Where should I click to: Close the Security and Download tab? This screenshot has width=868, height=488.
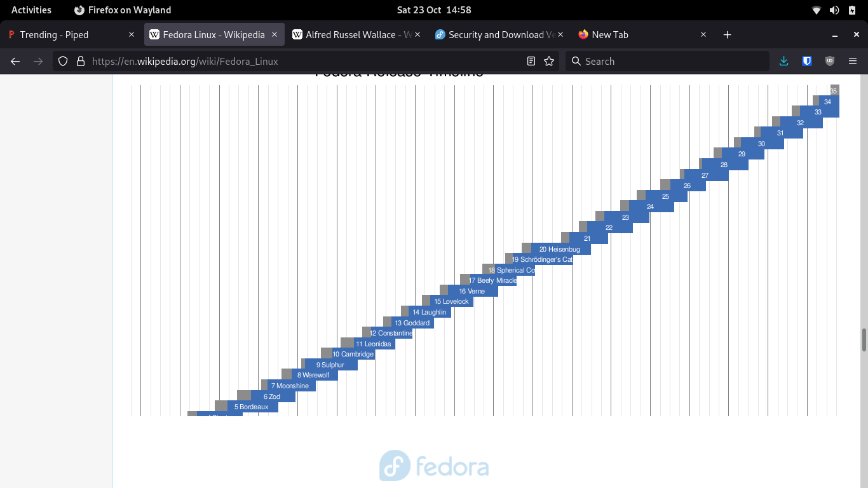[560, 35]
